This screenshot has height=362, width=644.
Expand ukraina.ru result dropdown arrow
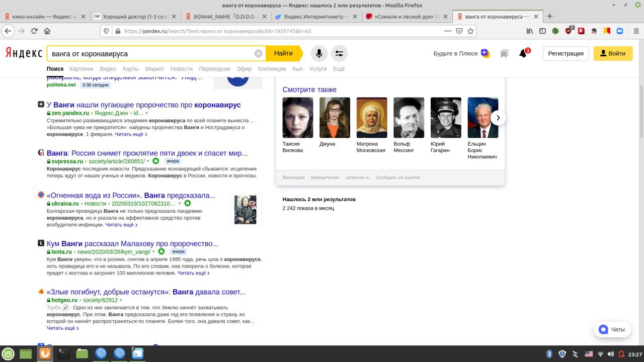(x=180, y=204)
